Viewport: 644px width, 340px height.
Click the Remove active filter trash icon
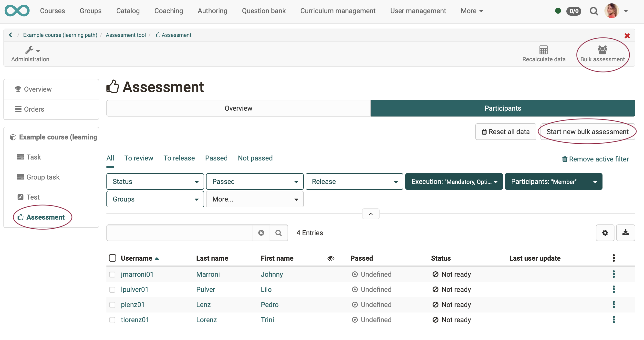click(x=565, y=159)
